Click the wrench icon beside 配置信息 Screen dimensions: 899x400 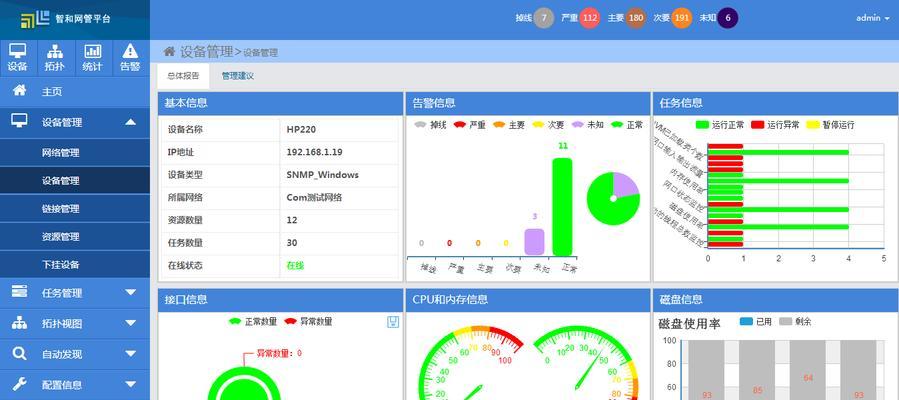pyautogui.click(x=19, y=384)
